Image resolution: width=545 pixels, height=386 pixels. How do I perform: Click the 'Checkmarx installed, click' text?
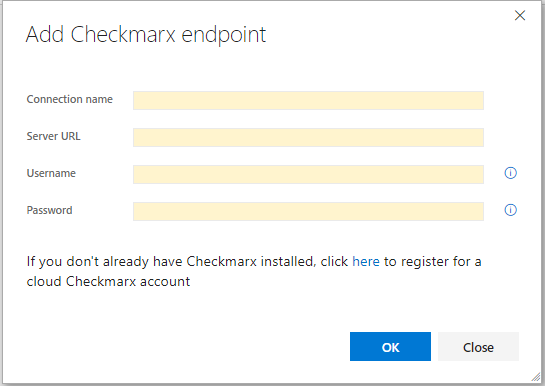tap(267, 262)
